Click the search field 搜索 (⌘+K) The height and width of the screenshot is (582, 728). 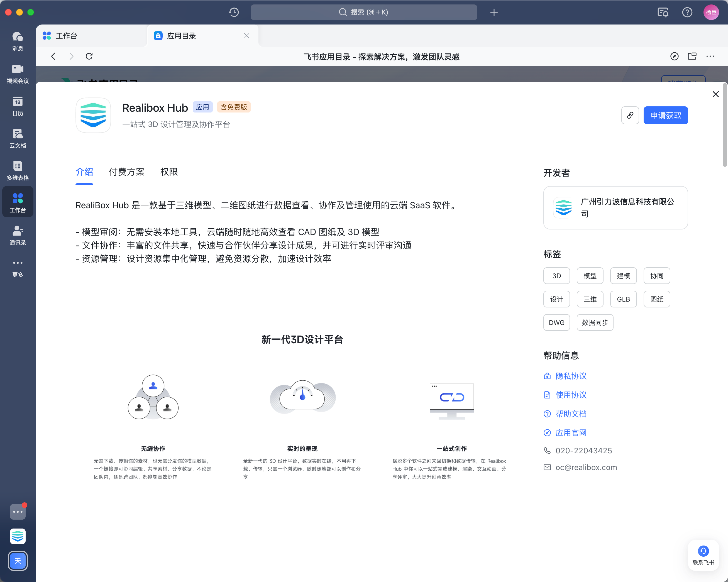364,12
